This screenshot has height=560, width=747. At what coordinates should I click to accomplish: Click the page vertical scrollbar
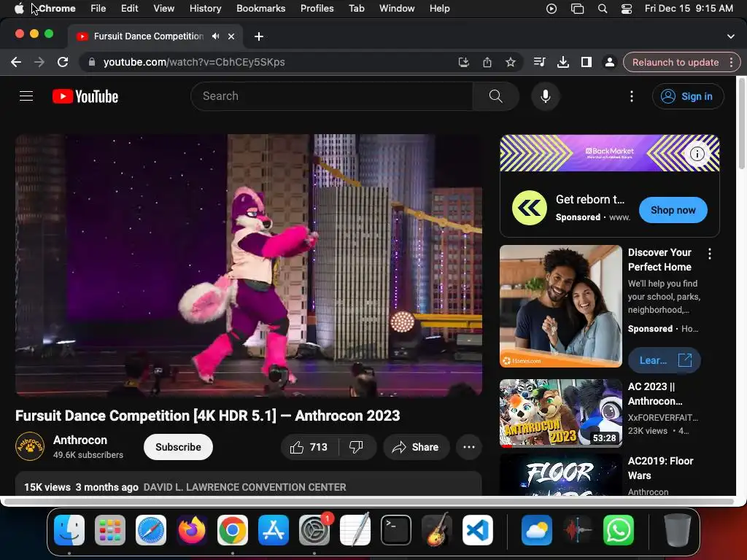pos(741,124)
